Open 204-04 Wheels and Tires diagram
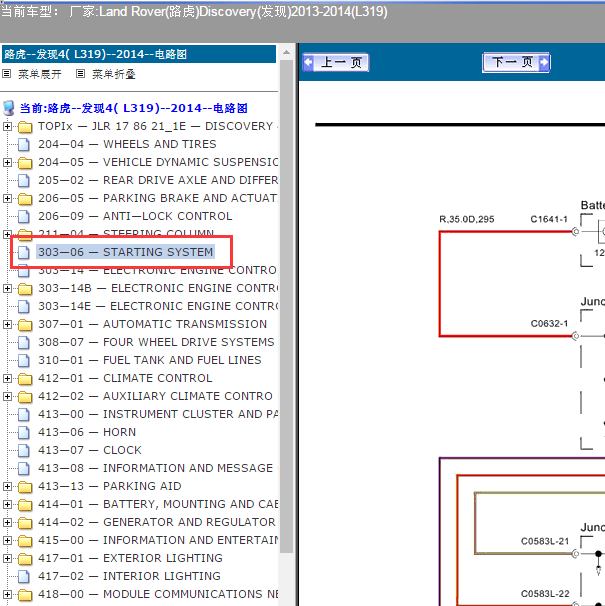 tap(127, 144)
